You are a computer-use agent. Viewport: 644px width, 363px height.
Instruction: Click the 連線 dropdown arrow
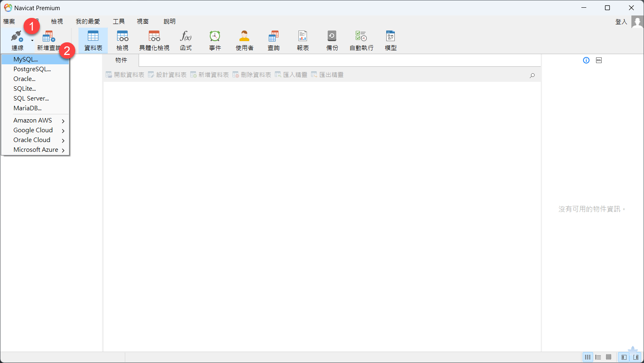(x=32, y=41)
